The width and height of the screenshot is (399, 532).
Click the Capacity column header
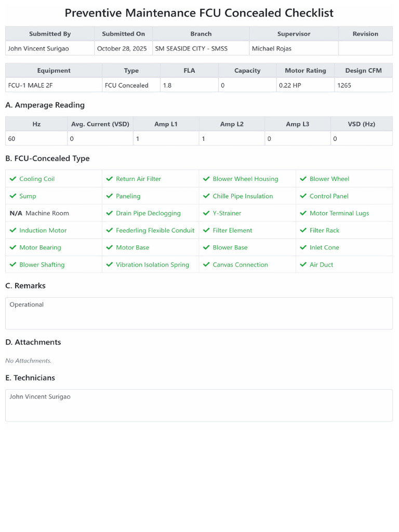pos(247,71)
